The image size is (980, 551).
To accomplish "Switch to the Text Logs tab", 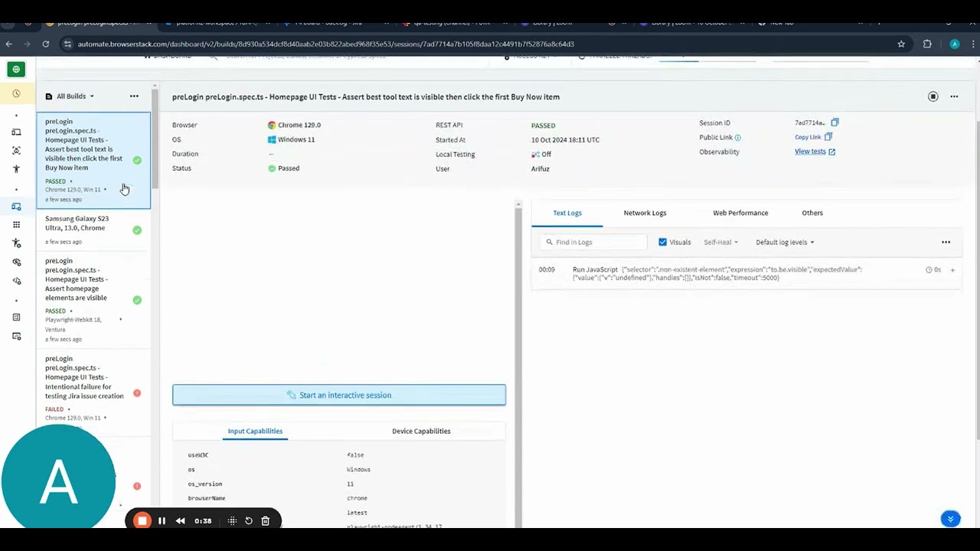I will tap(567, 213).
